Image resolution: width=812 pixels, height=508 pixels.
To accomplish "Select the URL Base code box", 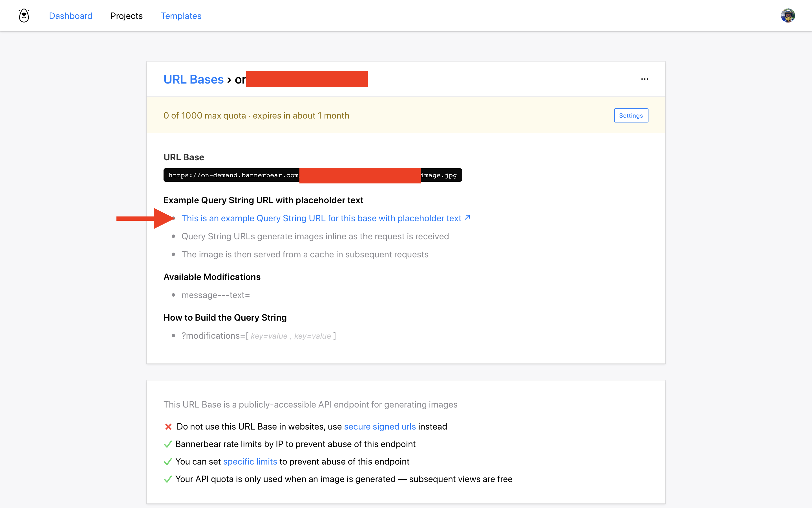I will (x=313, y=175).
